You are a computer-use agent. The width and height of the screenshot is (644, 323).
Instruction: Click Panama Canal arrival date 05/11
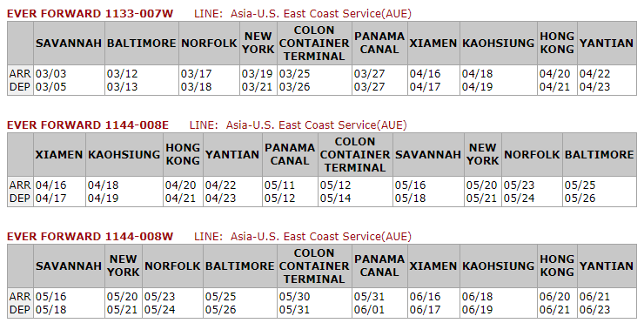point(279,185)
